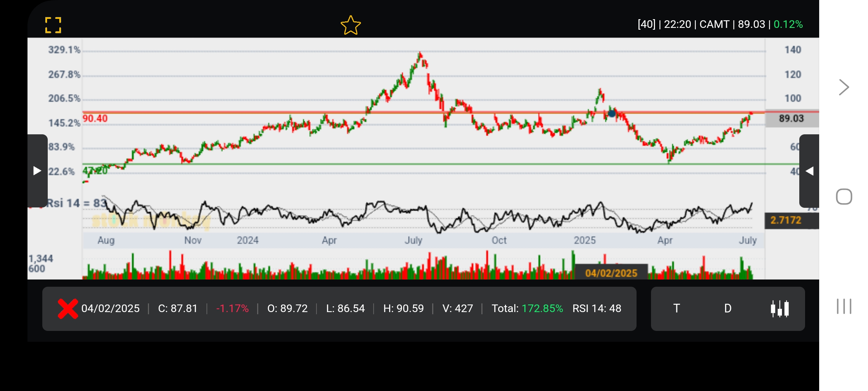This screenshot has height=391, width=868.
Task: Select the green 47.20 support line
Action: pyautogui.click(x=362, y=164)
